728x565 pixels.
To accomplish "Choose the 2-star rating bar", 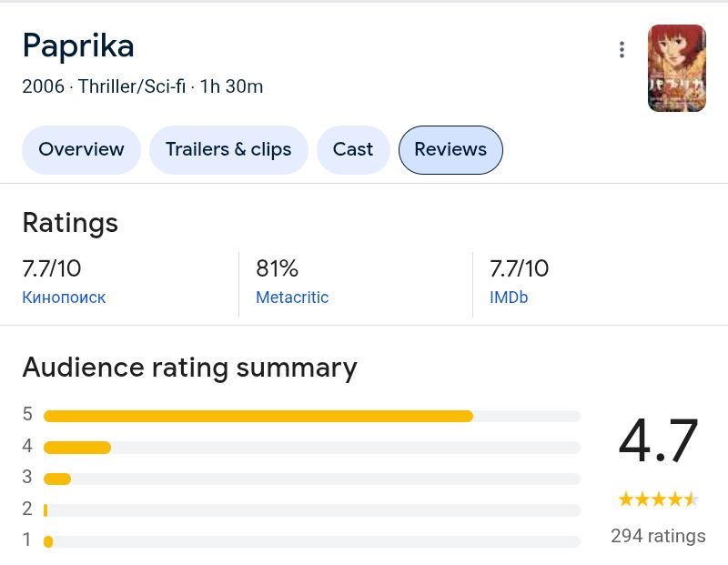I will pos(311,510).
